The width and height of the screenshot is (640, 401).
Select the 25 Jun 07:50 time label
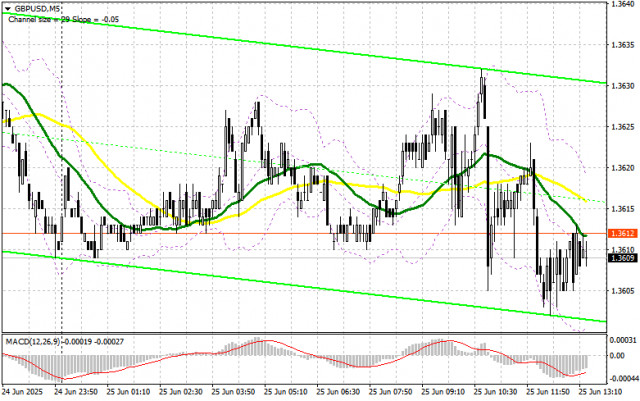[x=391, y=392]
